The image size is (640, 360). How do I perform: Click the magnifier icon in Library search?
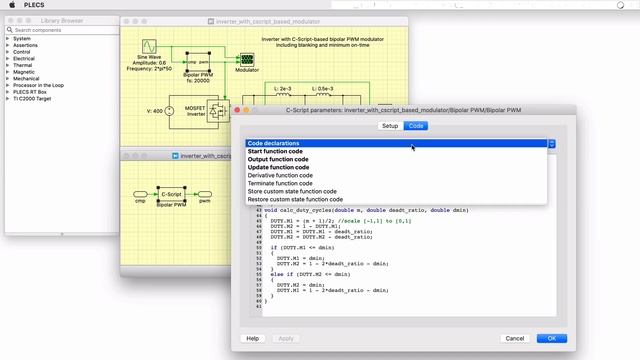(x=9, y=30)
